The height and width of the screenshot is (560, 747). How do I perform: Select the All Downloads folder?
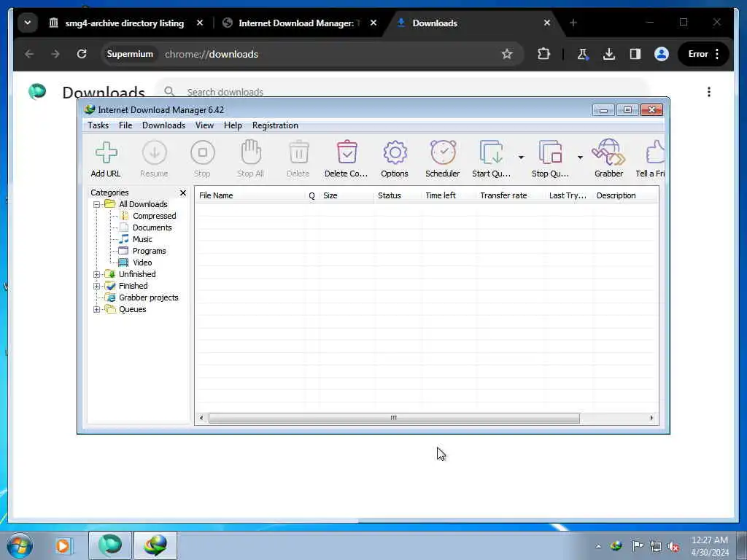point(143,204)
